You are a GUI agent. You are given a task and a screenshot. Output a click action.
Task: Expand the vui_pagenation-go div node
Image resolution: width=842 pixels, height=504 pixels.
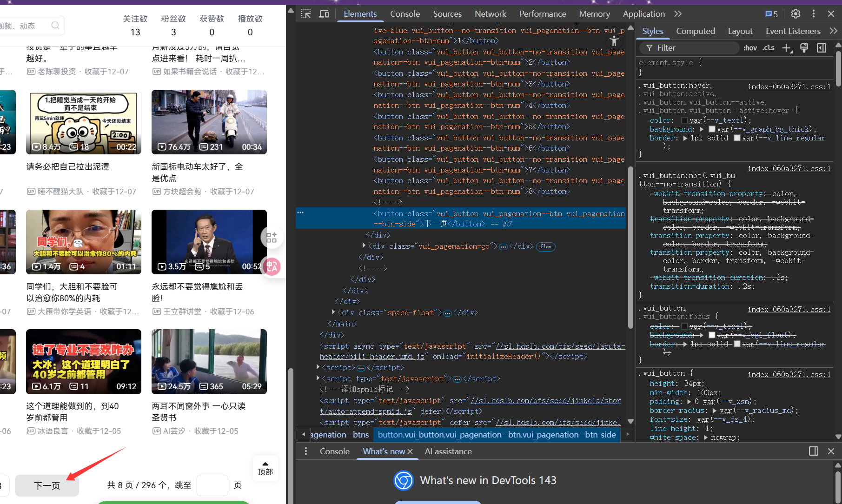[364, 246]
